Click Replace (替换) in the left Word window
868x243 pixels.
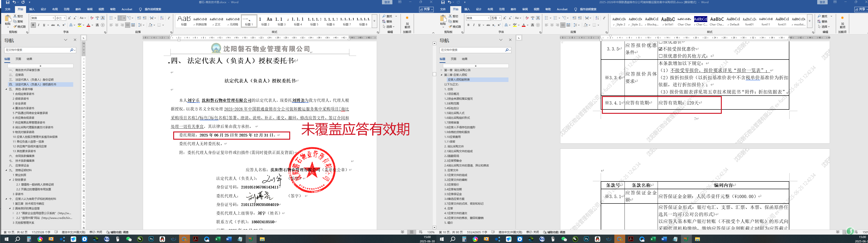click(x=387, y=21)
